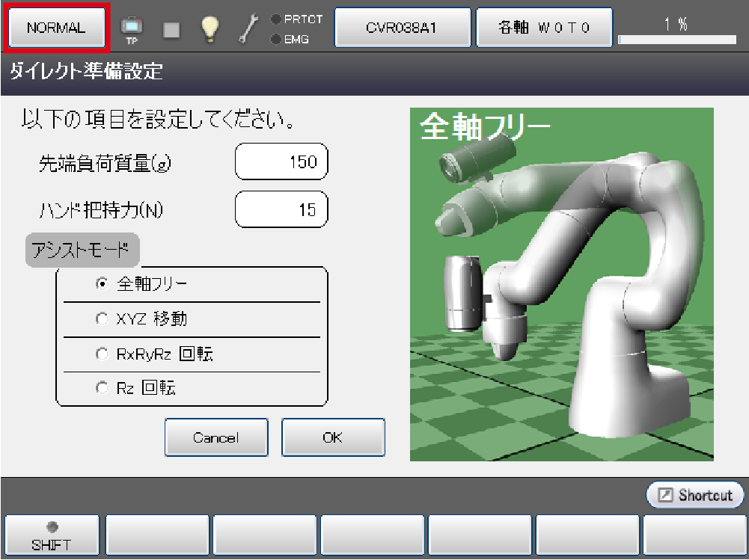Open the Shortcut menu
The width and height of the screenshot is (749, 560).
pos(695,495)
